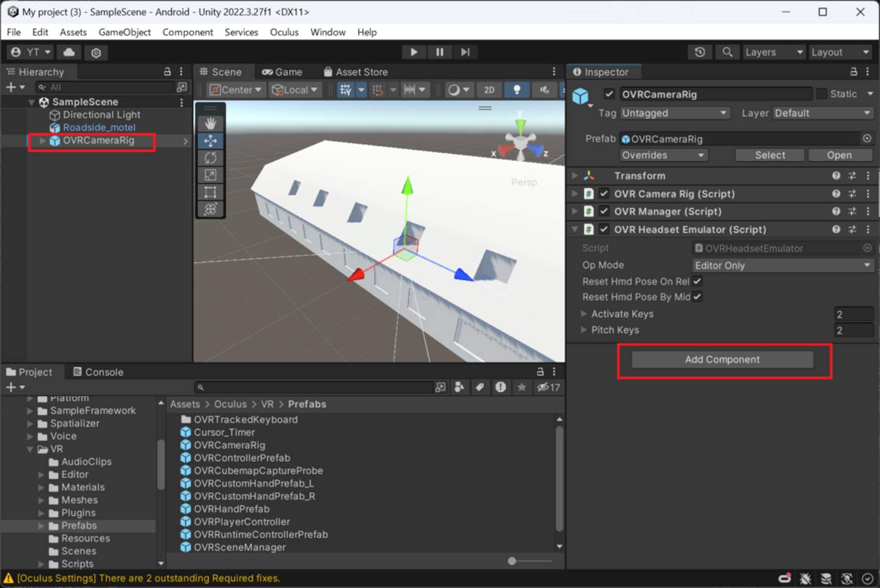This screenshot has width=880, height=588.
Task: Select the Scale tool in Scene toolbar
Action: pos(210,175)
